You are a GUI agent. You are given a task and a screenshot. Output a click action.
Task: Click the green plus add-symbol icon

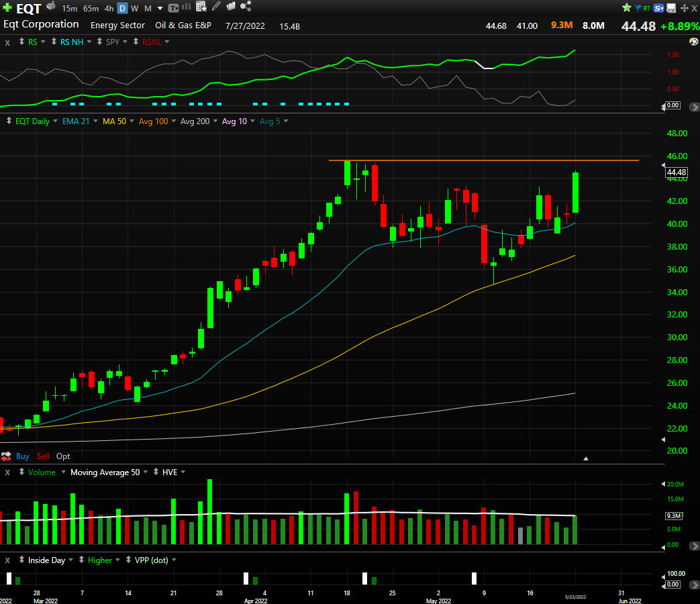pyautogui.click(x=7, y=7)
